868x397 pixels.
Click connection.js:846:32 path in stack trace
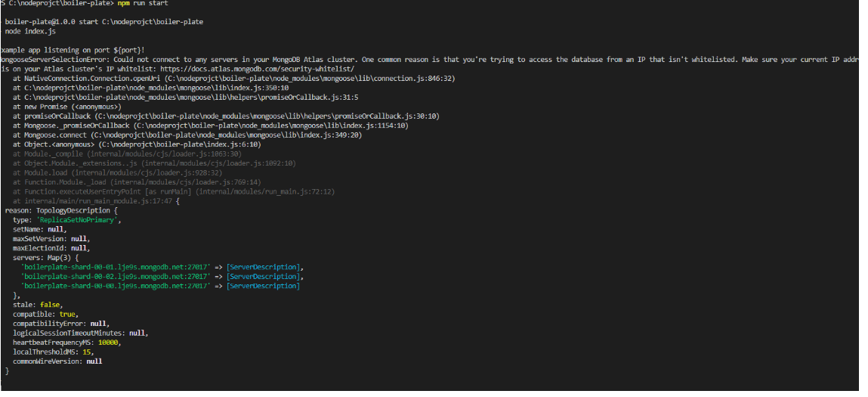click(309, 79)
